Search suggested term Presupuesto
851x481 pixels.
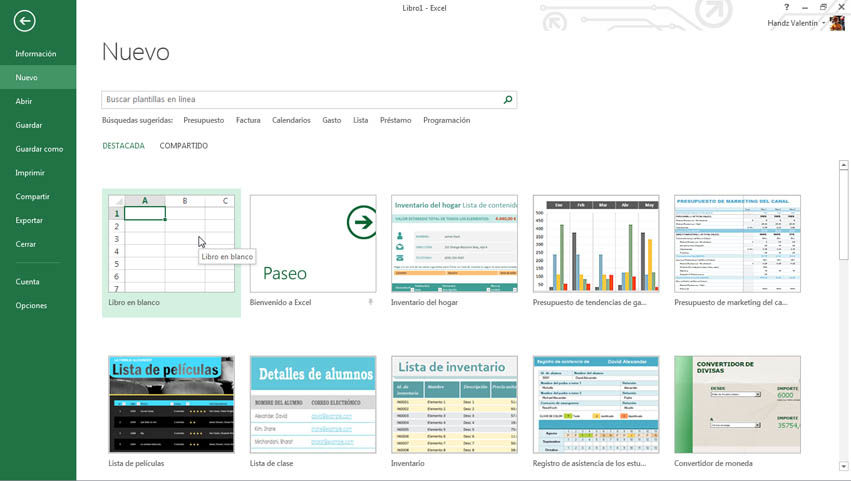(204, 121)
